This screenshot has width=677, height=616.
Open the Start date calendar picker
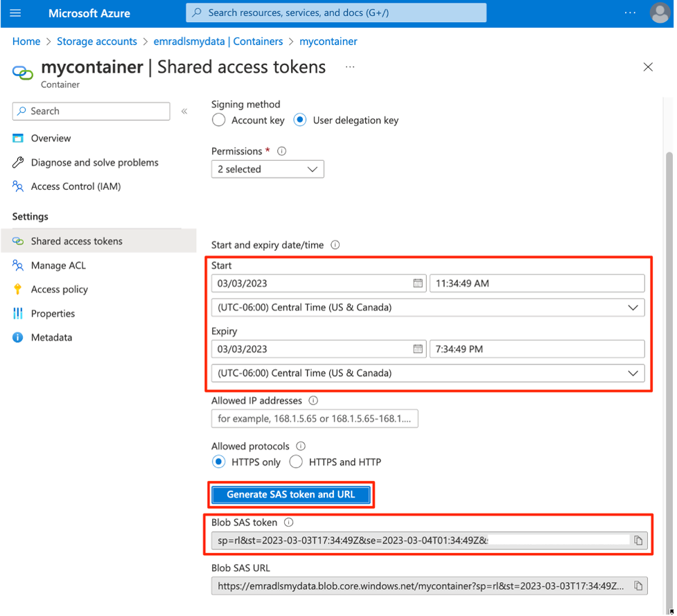click(418, 283)
